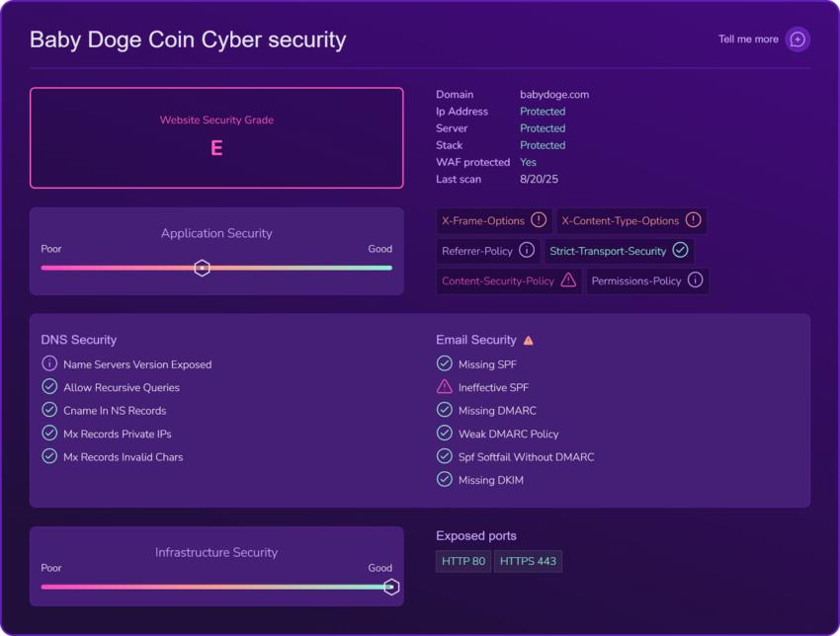Click the grade letter E
840x636 pixels.
coord(216,148)
